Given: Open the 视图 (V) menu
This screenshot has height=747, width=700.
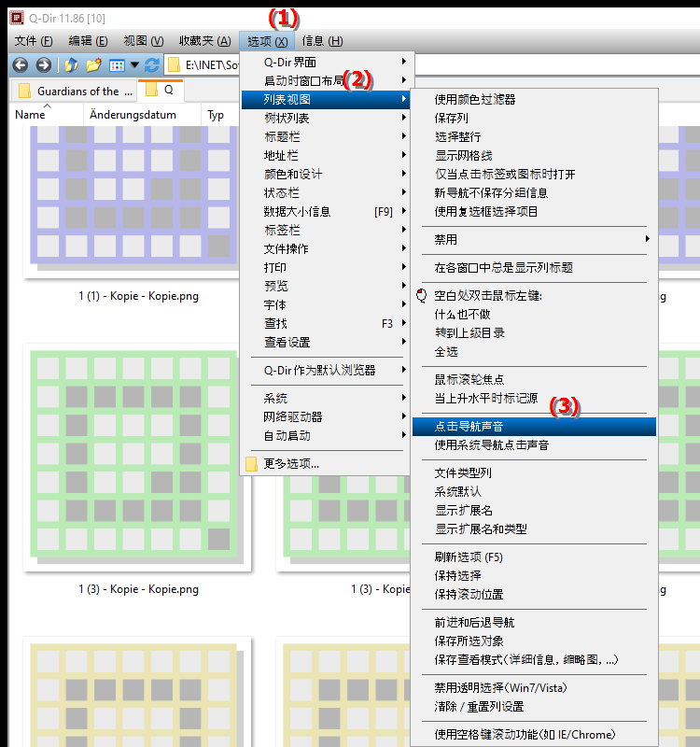Looking at the screenshot, I should [144, 41].
